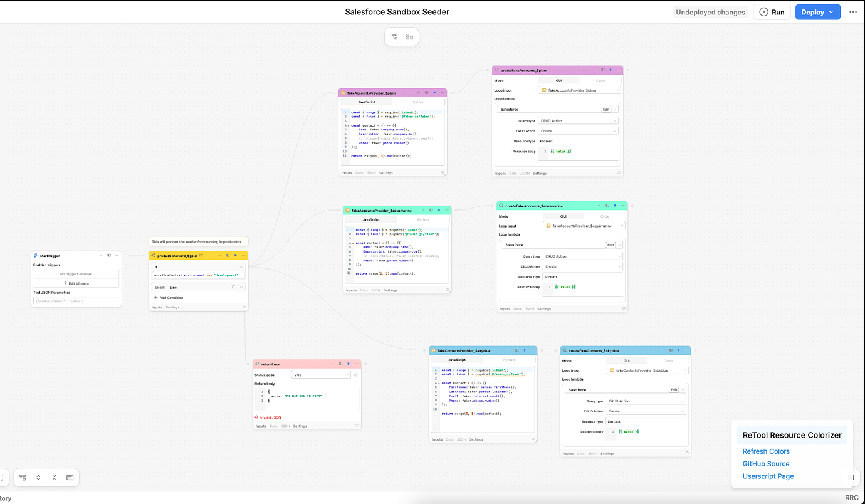This screenshot has width=865, height=504.
Task: Run the createFakeAccounts_$aquamarine block via play icon
Action: [x=615, y=206]
